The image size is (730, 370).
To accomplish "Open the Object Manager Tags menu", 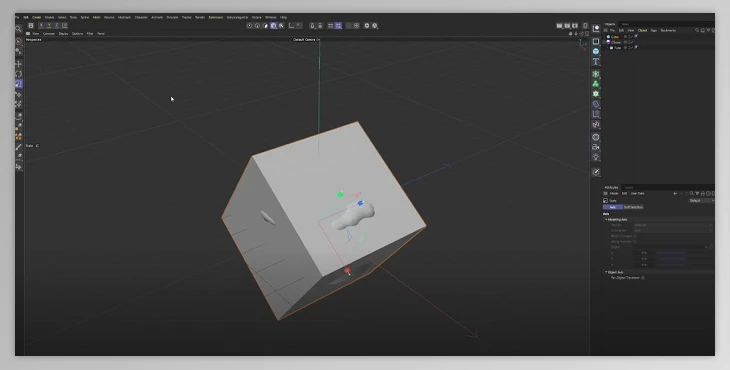I will (654, 30).
